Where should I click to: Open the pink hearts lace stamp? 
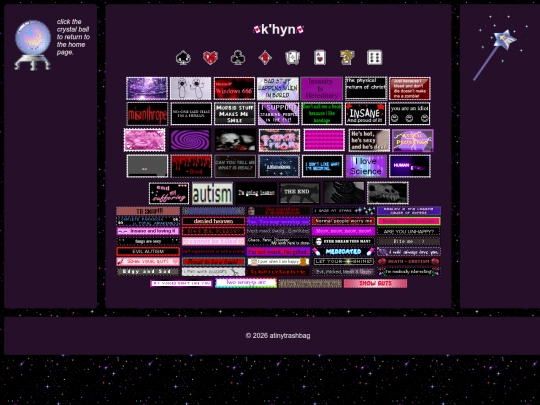pos(145,140)
